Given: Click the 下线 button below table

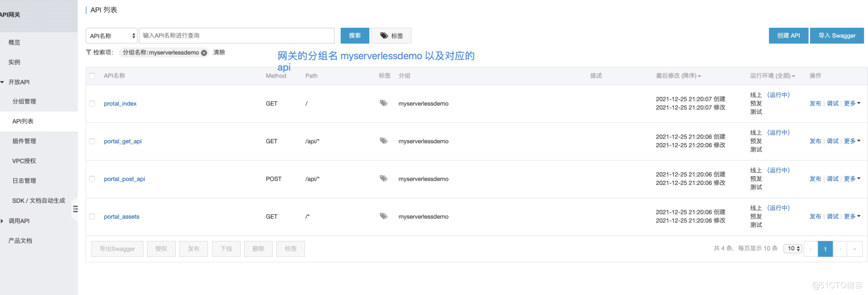Looking at the screenshot, I should click(226, 249).
